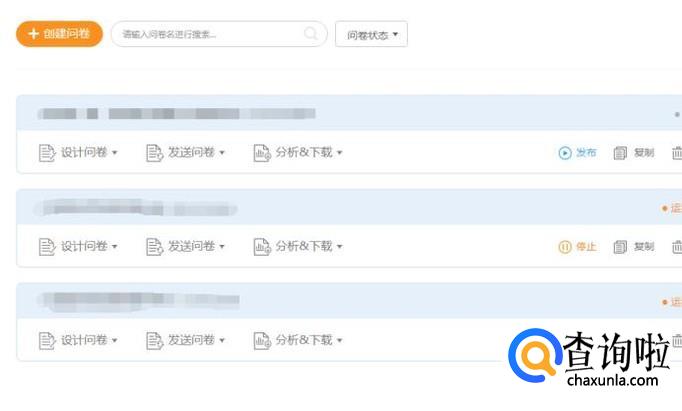Click the copy icon in first questionnaire
The width and height of the screenshot is (682, 411).
[620, 153]
